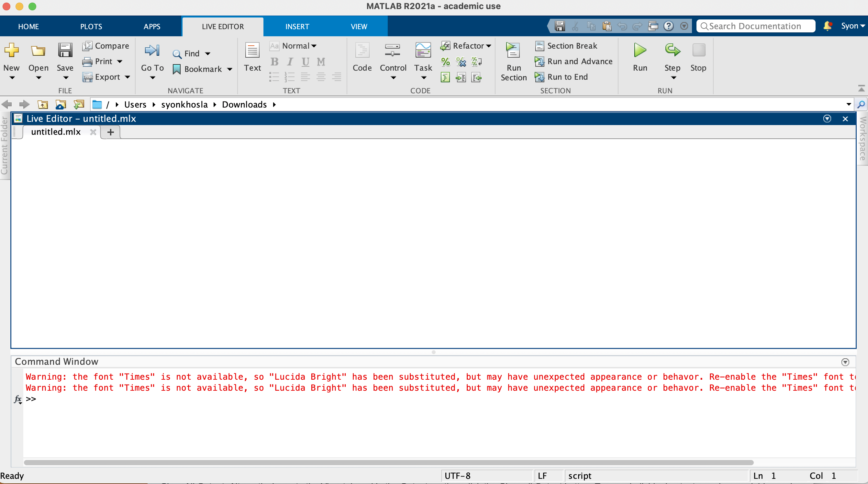Switch to the VIEW tab
868x484 pixels.
pos(359,26)
